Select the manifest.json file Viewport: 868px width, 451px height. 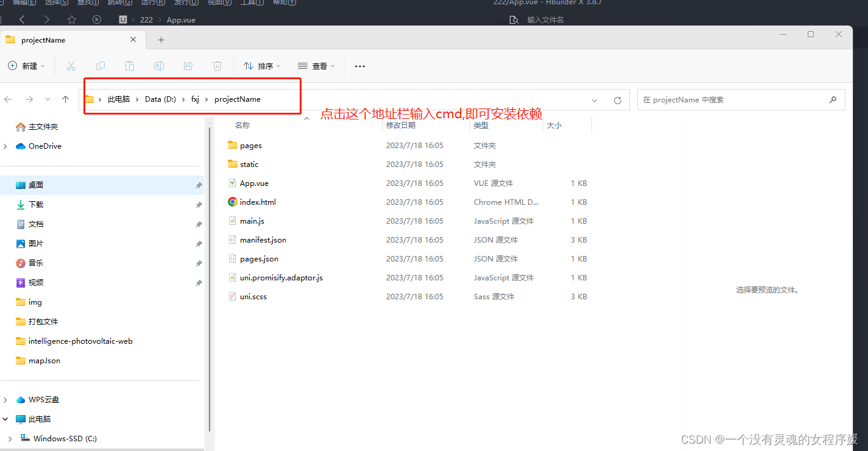pyautogui.click(x=263, y=240)
